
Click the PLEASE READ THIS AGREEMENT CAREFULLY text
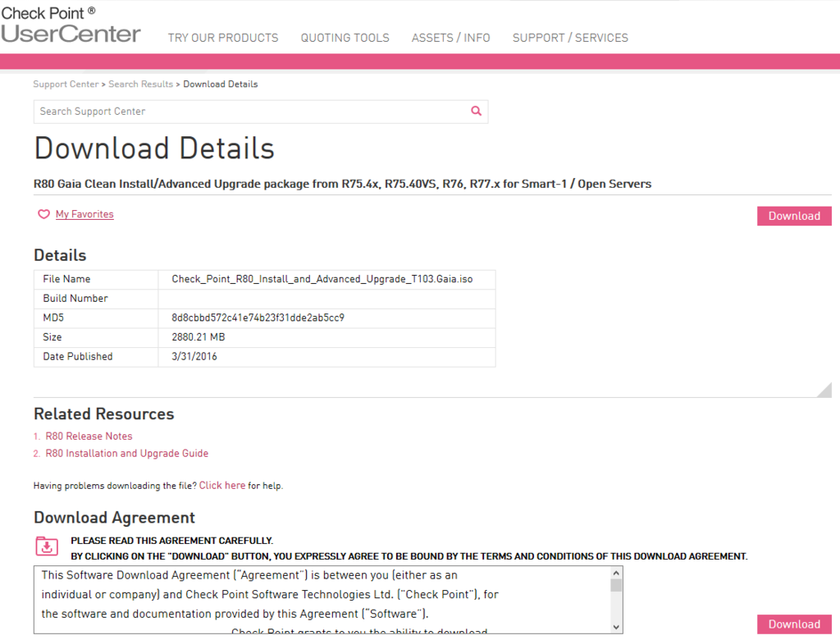[172, 540]
